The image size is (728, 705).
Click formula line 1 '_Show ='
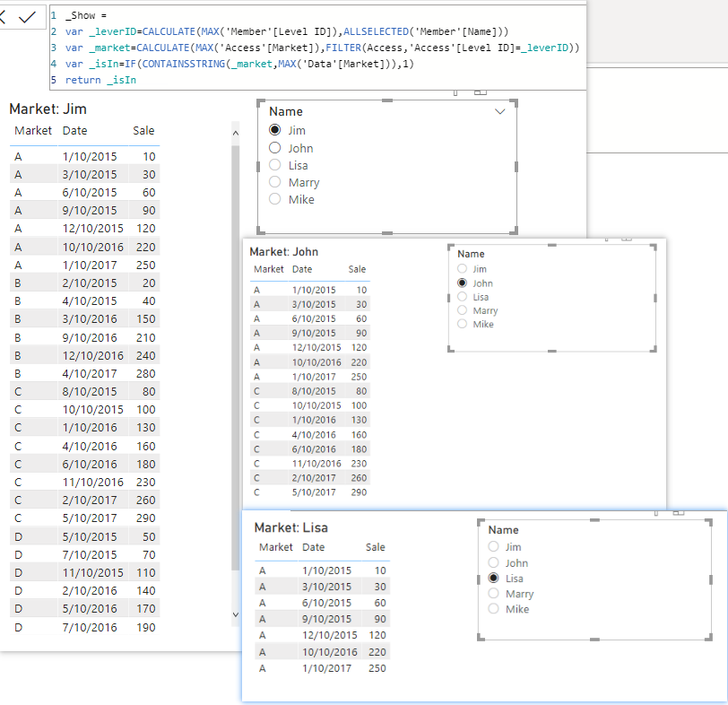click(x=86, y=15)
